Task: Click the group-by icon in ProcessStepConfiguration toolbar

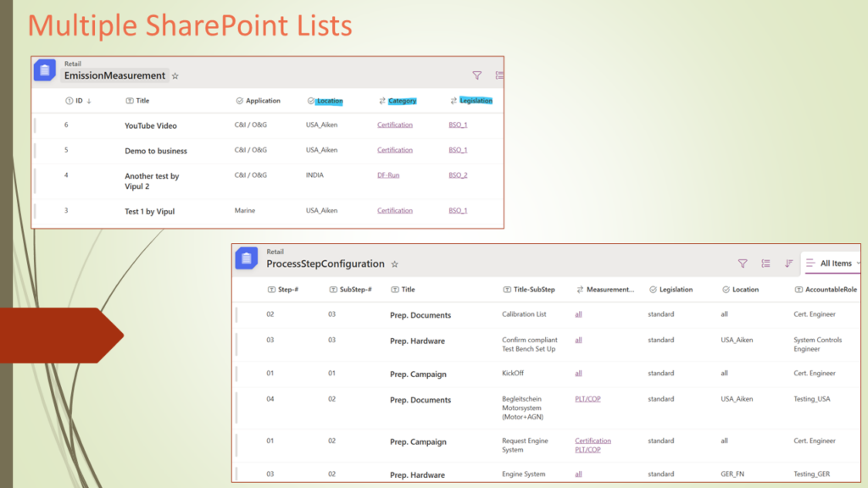Action: 765,263
